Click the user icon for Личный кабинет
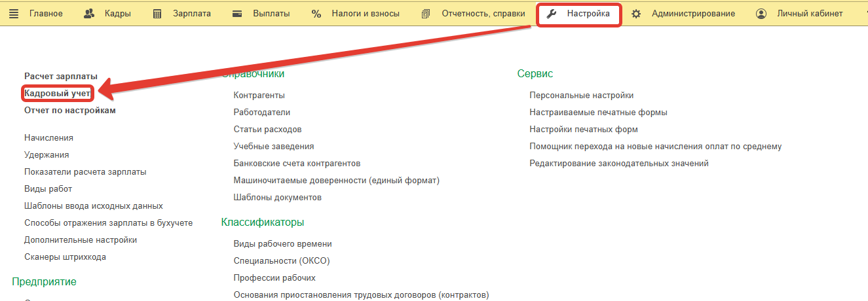The height and width of the screenshot is (301, 868). click(761, 14)
